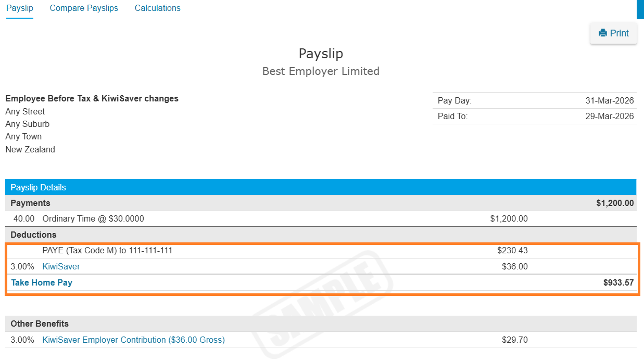The height and width of the screenshot is (362, 644).
Task: Click the bold $1,200.00 payments total
Action: (615, 203)
